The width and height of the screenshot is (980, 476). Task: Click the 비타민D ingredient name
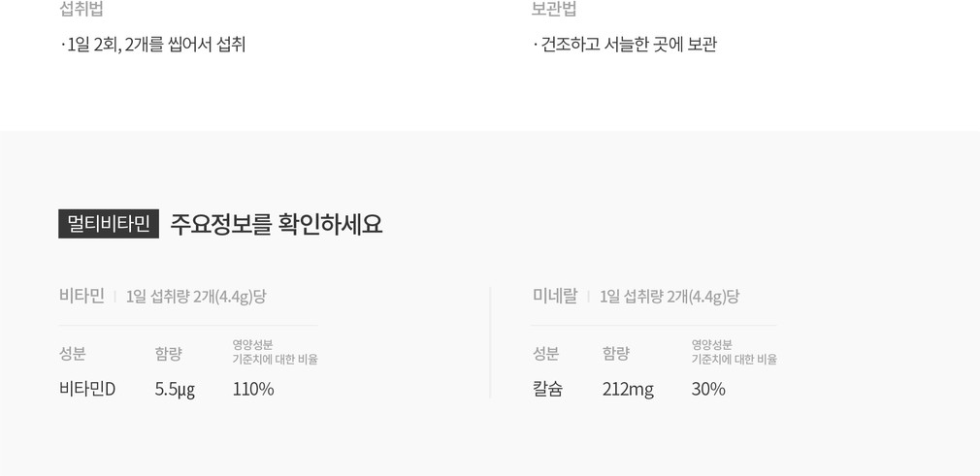tap(87, 389)
